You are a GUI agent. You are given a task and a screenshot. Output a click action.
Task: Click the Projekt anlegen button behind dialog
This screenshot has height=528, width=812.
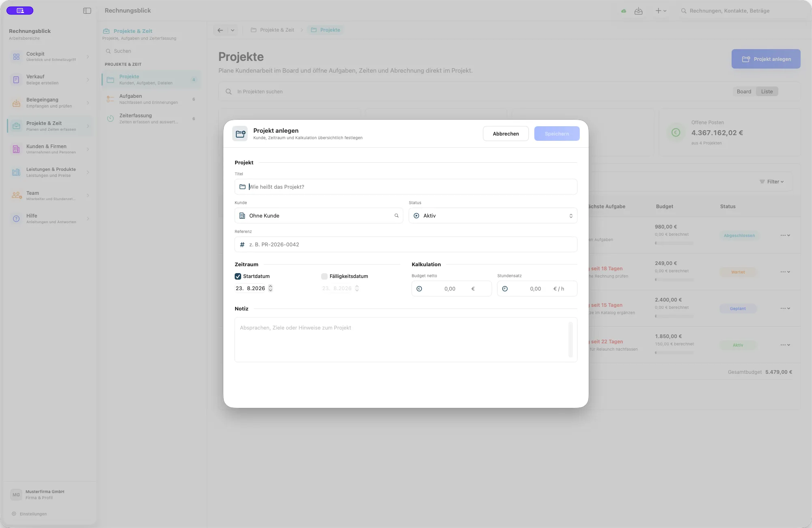pyautogui.click(x=766, y=59)
